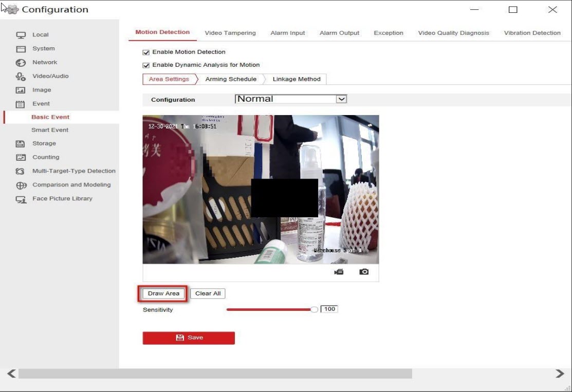
Task: Open Network settings via globe icon
Action: click(21, 63)
